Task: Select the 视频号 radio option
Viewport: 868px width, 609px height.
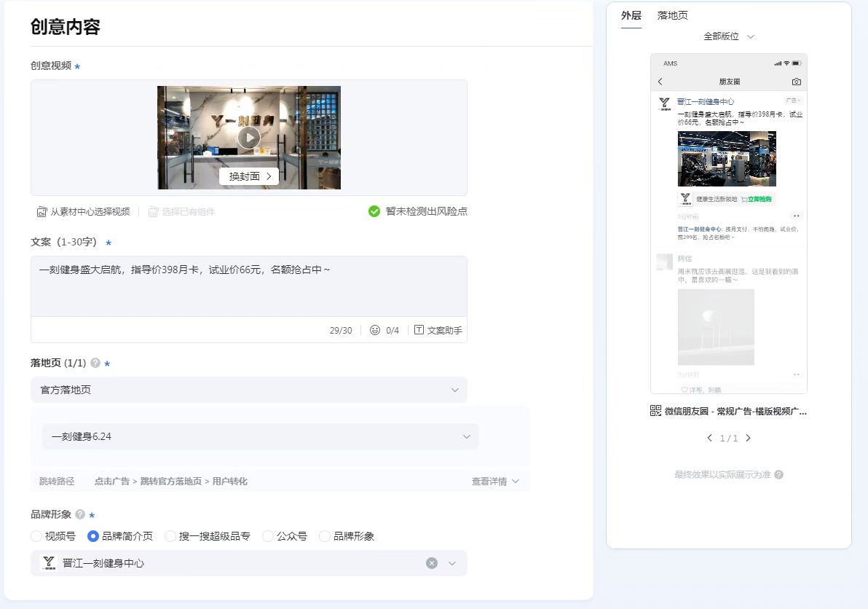Action: (x=36, y=536)
